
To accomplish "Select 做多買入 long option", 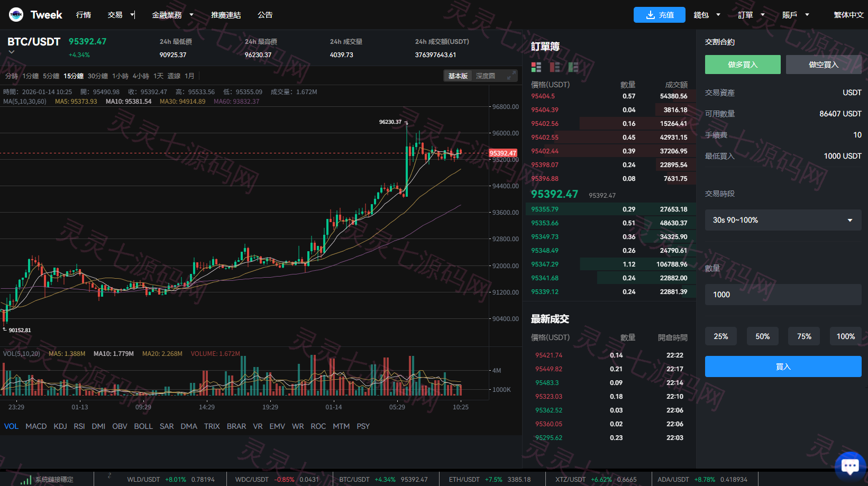I will [x=743, y=65].
